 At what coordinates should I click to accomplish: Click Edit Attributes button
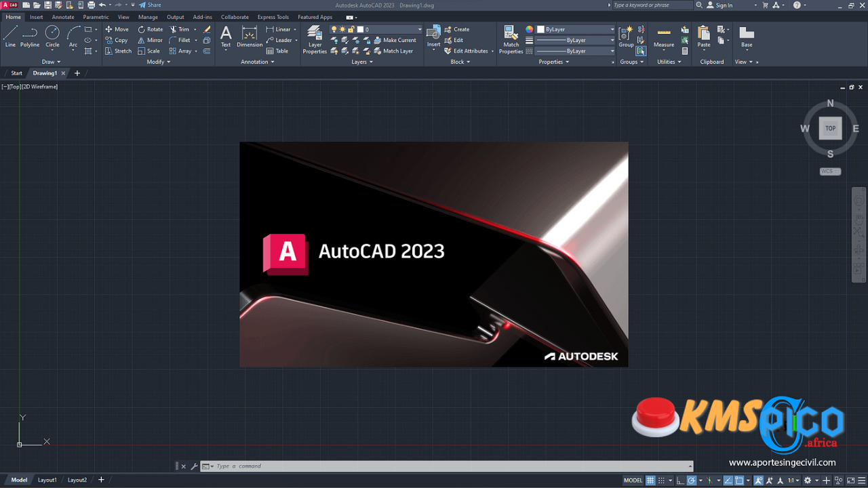(469, 51)
